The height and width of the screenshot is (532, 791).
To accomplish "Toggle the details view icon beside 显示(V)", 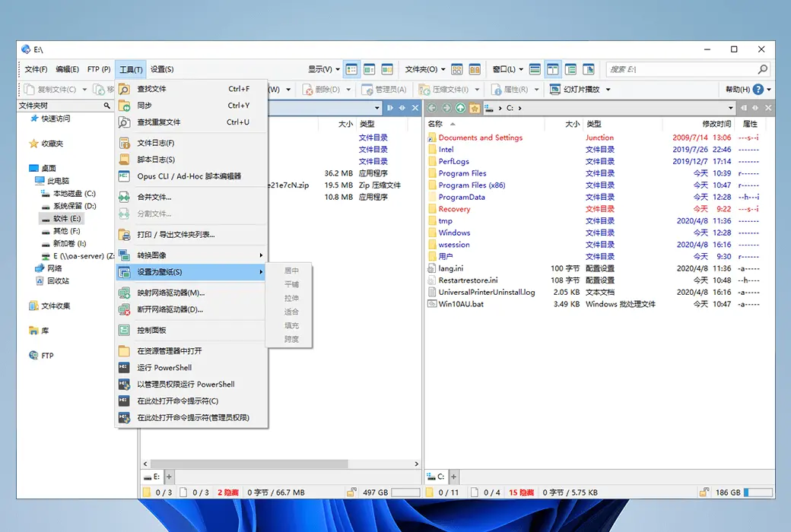I will pyautogui.click(x=352, y=68).
